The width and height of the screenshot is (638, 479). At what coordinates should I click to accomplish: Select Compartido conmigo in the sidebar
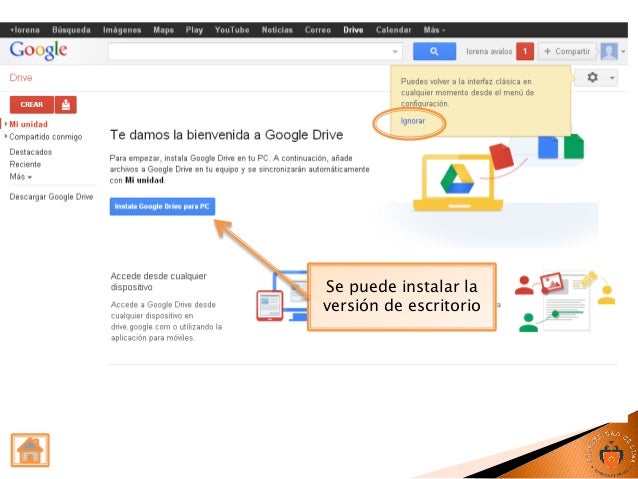(46, 137)
